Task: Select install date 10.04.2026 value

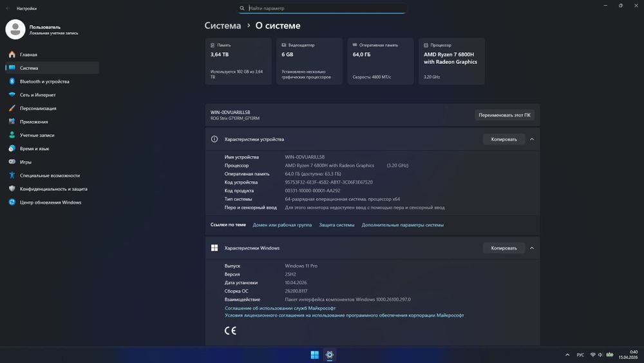Action: tap(296, 283)
